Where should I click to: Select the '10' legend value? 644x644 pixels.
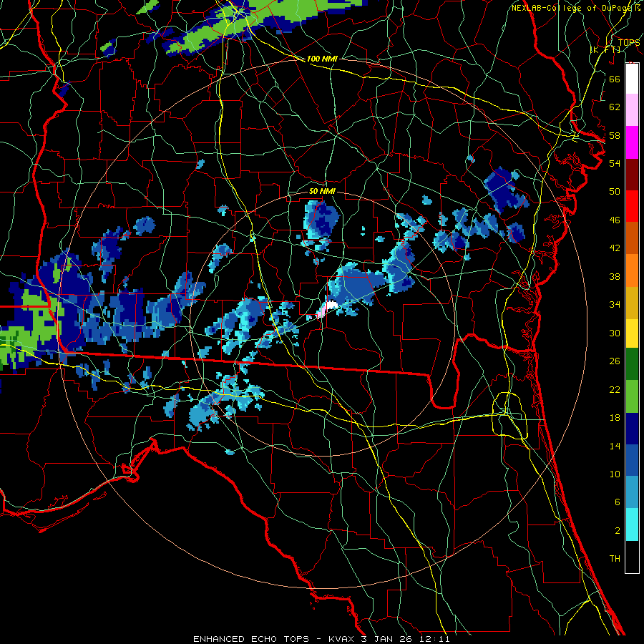(615, 474)
